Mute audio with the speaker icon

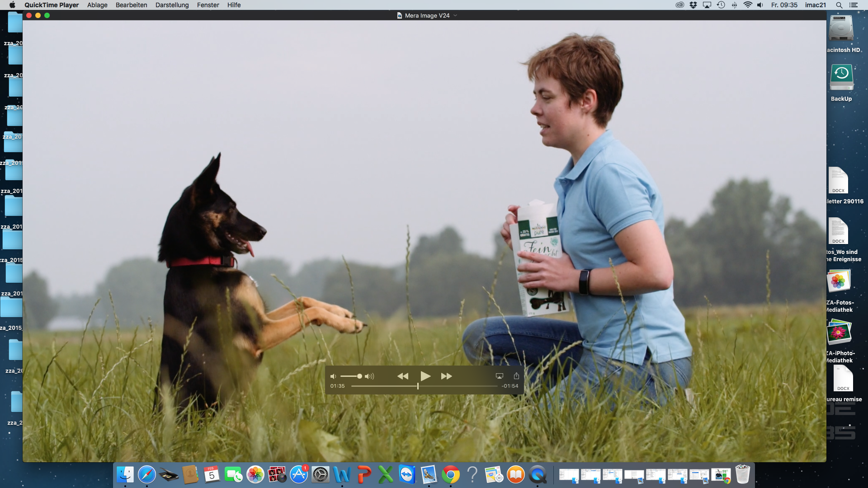[x=333, y=376]
